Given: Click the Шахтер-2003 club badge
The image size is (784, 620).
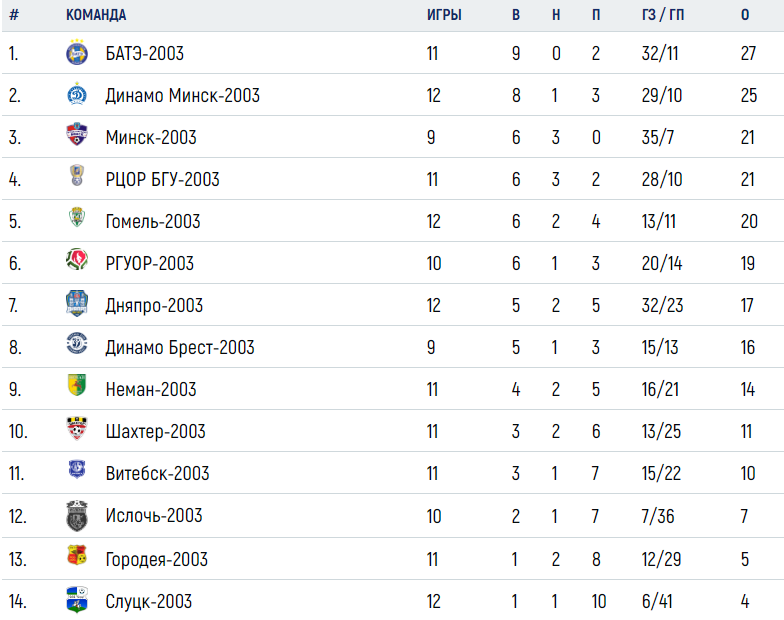Looking at the screenshot, I should click(x=77, y=428).
